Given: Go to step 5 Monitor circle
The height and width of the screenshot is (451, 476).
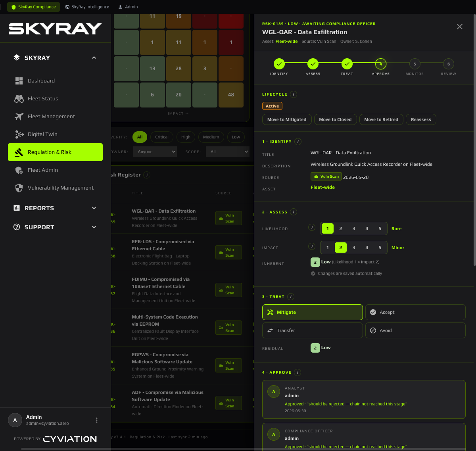Looking at the screenshot, I should pyautogui.click(x=415, y=64).
